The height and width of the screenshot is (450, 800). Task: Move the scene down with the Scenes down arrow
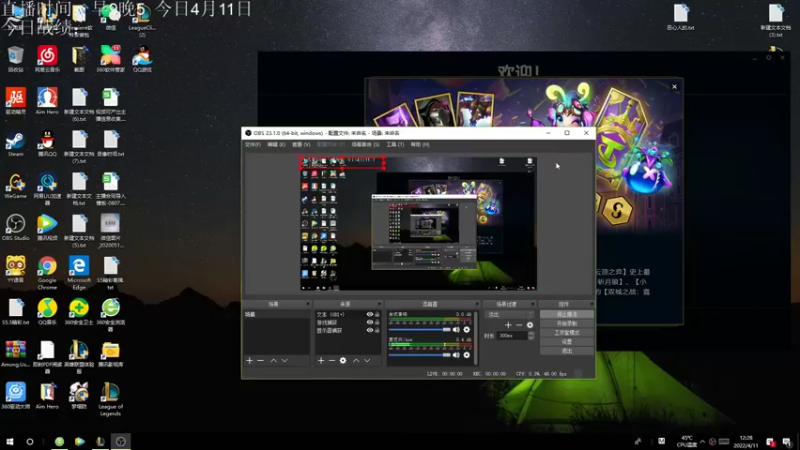285,361
